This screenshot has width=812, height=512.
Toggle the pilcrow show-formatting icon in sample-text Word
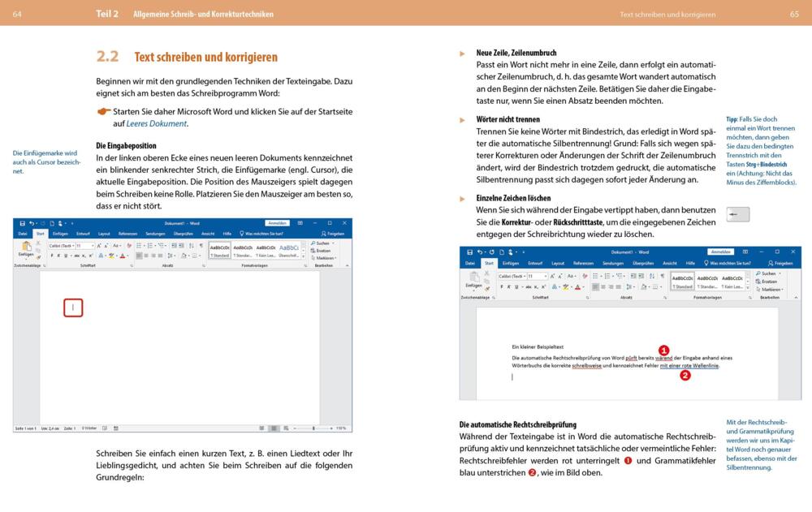[x=663, y=276]
